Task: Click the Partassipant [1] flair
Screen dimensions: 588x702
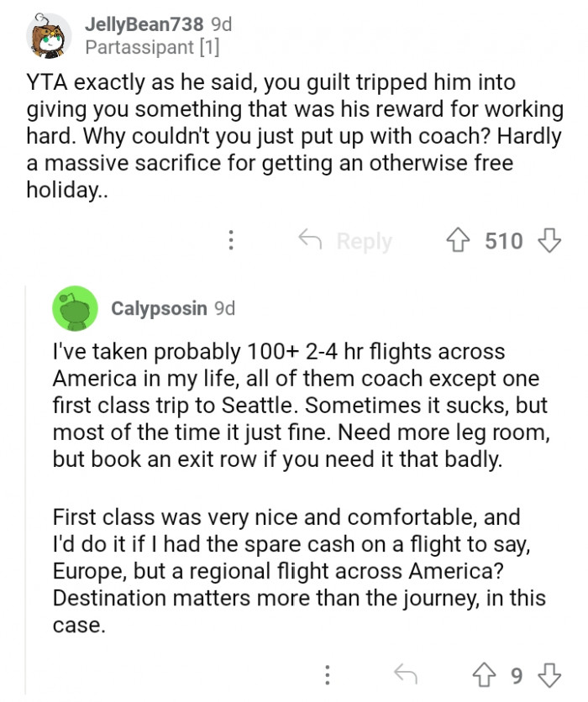Action: click(152, 48)
